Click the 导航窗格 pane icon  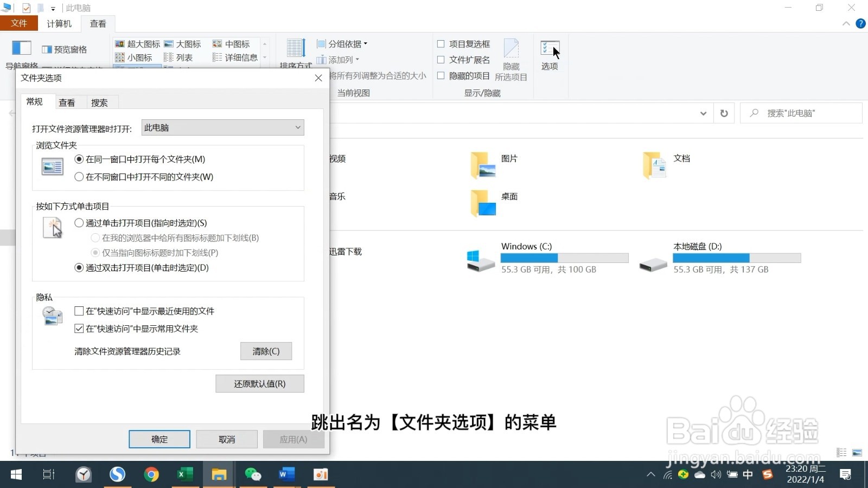[x=22, y=54]
